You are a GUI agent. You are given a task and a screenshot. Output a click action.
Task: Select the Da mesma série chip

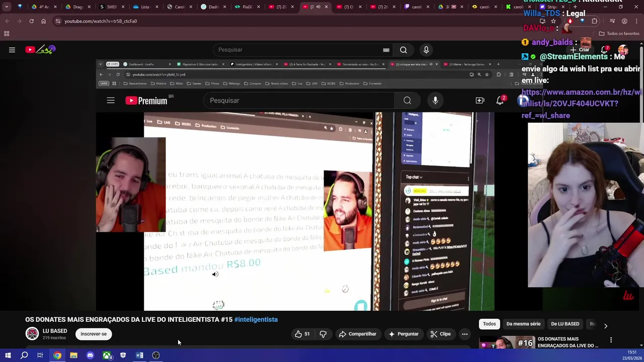point(523,324)
